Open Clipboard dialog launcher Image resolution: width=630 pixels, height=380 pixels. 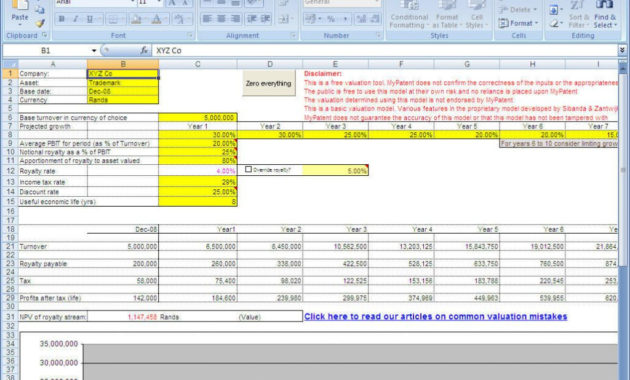pyautogui.click(x=45, y=35)
